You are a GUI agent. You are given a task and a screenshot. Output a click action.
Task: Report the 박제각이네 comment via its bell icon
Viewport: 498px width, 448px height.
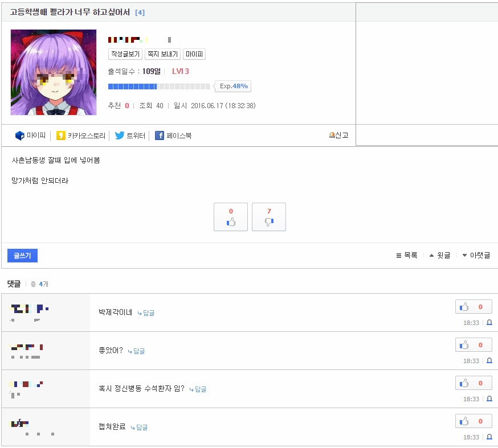(489, 323)
